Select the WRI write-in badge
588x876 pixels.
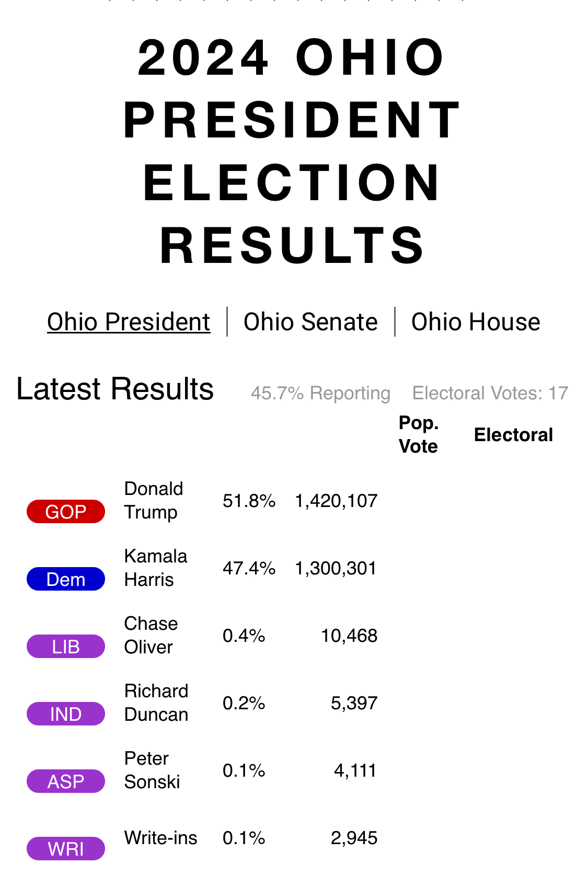[66, 849]
